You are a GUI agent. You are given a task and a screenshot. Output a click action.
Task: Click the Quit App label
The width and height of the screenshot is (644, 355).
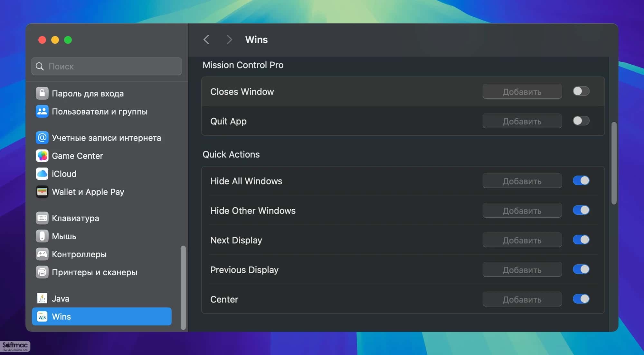(x=228, y=121)
